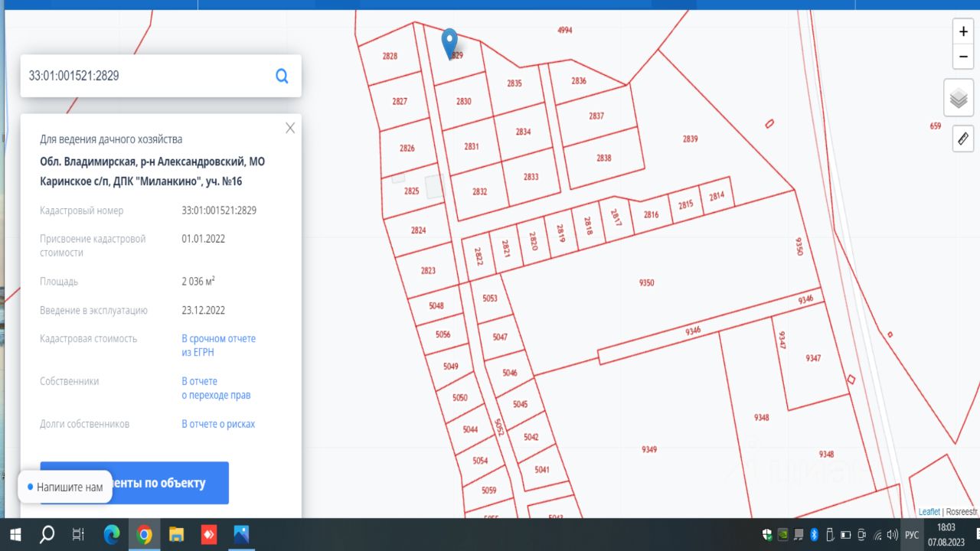
Task: Select parcel 2815 on the map
Action: 685,204
